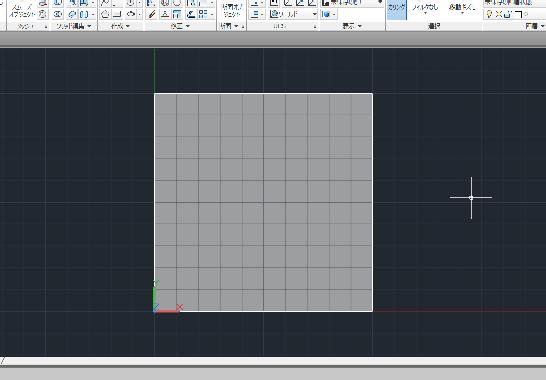Click the スムーズオブジェクト smooth object button
546x380 pixels.
click(22, 10)
